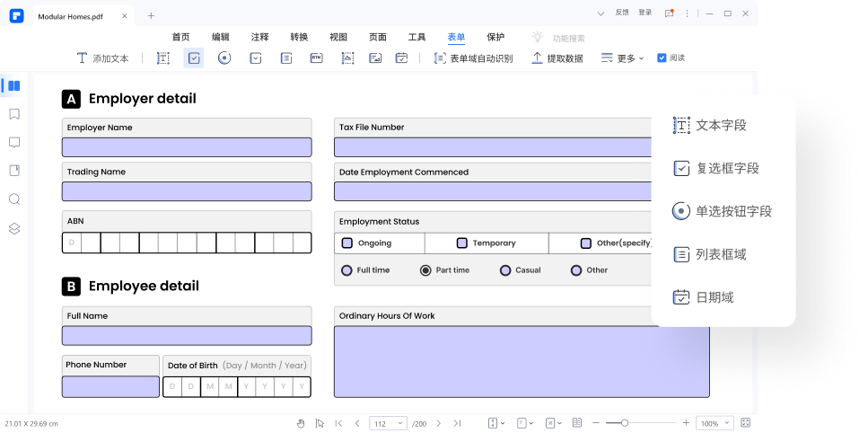Select the Full time radio button

[346, 270]
